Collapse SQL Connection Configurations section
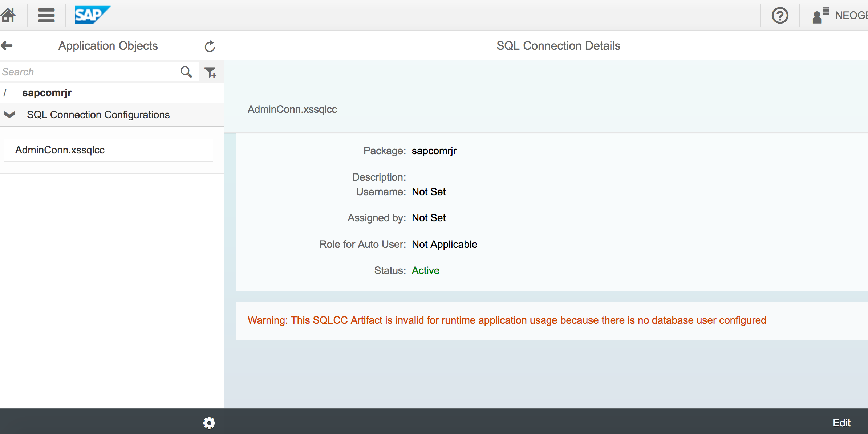868x434 pixels. pyautogui.click(x=9, y=115)
